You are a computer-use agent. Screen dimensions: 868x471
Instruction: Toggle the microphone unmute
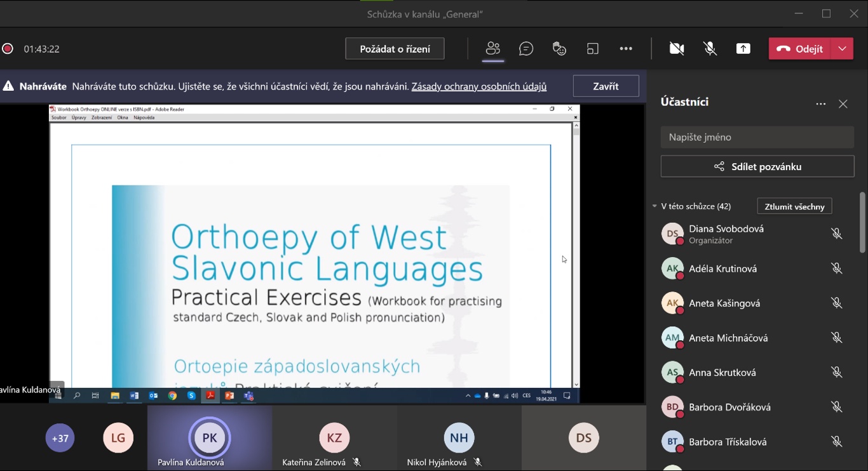click(x=710, y=49)
